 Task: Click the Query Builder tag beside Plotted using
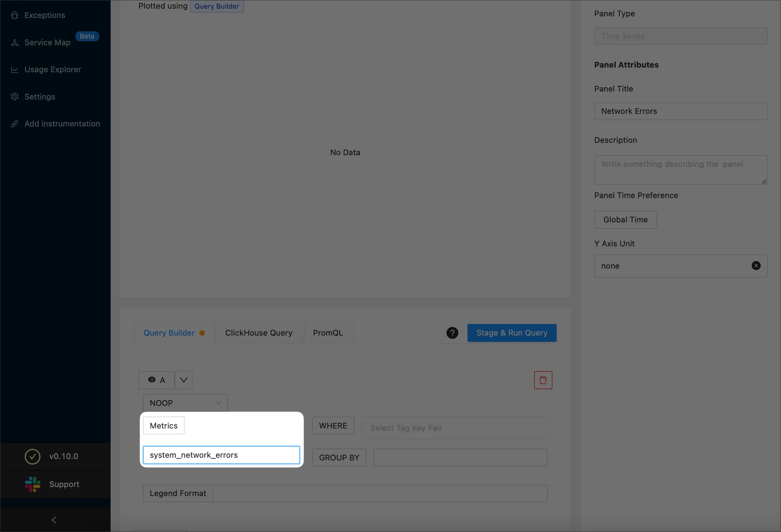pyautogui.click(x=217, y=6)
